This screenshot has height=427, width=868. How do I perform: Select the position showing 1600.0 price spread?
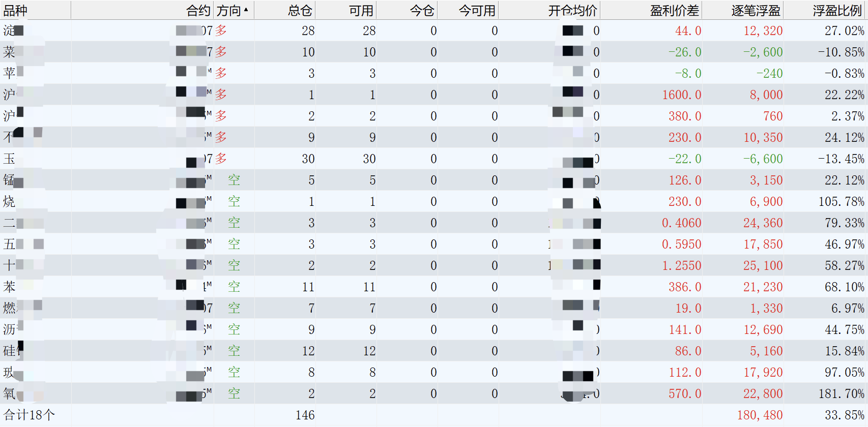(681, 95)
